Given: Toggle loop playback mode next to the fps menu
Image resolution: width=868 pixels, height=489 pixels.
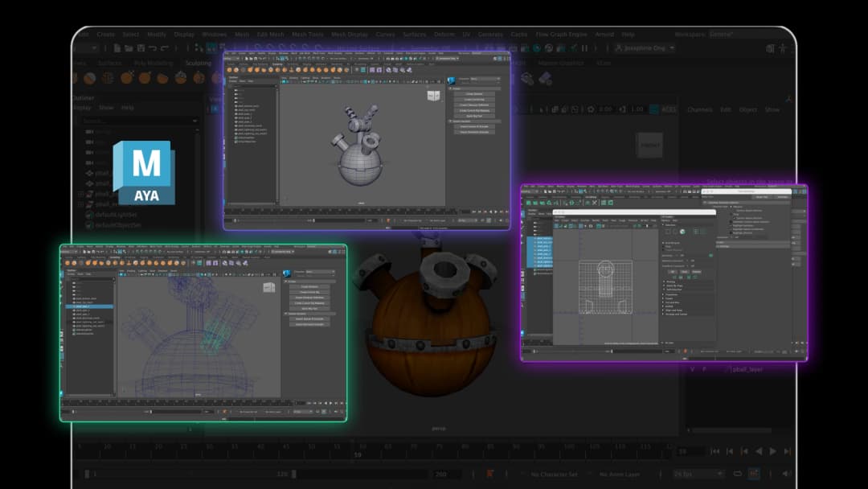Looking at the screenshot, I should 737,474.
